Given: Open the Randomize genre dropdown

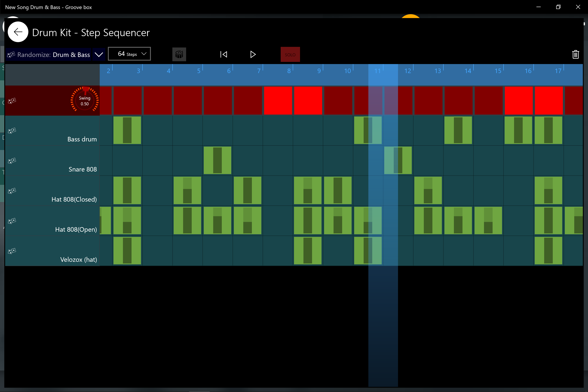Looking at the screenshot, I should (99, 54).
